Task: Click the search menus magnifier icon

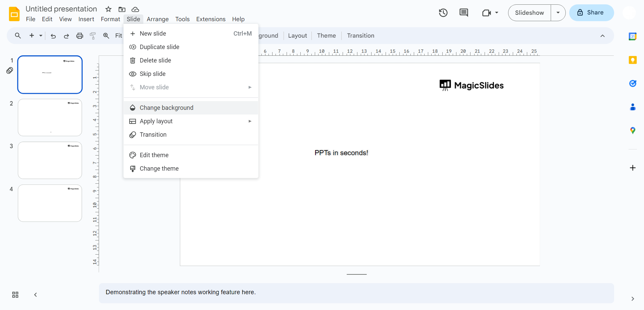Action: [x=18, y=36]
